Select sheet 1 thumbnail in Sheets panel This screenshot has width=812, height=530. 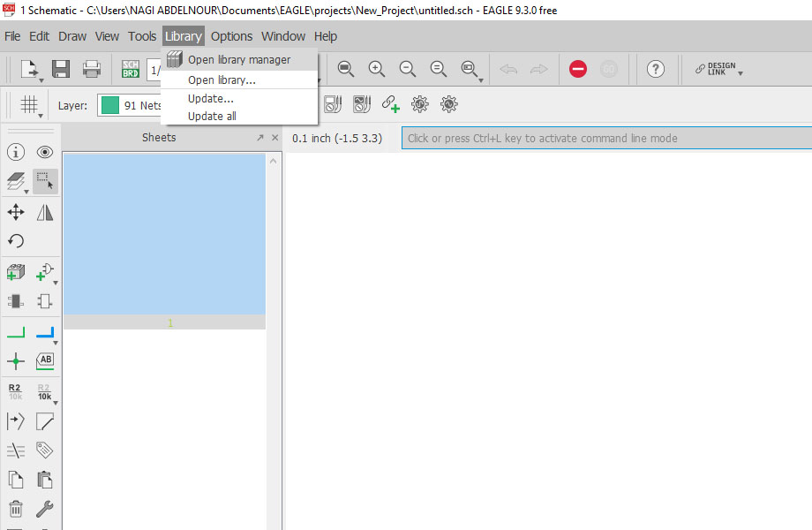click(x=165, y=241)
